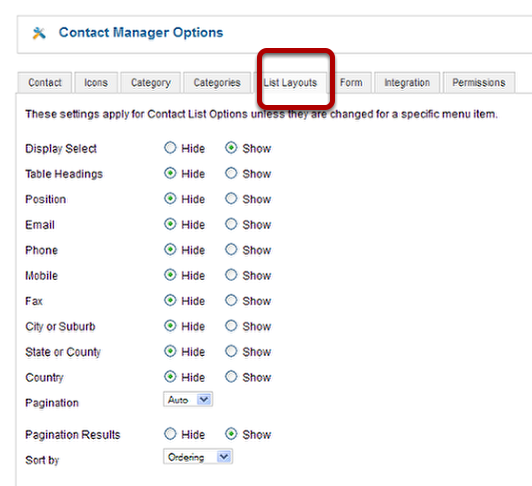Choose Show for City or Suburb
Screen dimensions: 532x486
point(231,326)
